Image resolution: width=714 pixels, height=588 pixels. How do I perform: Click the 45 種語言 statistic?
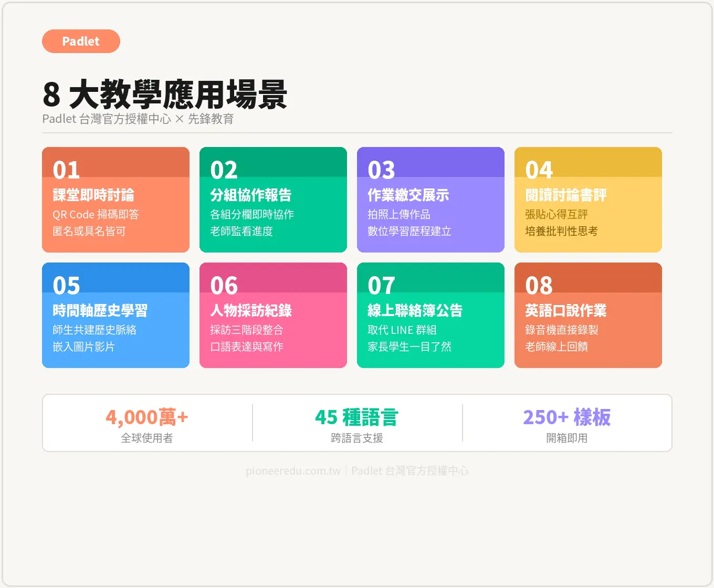point(357,417)
